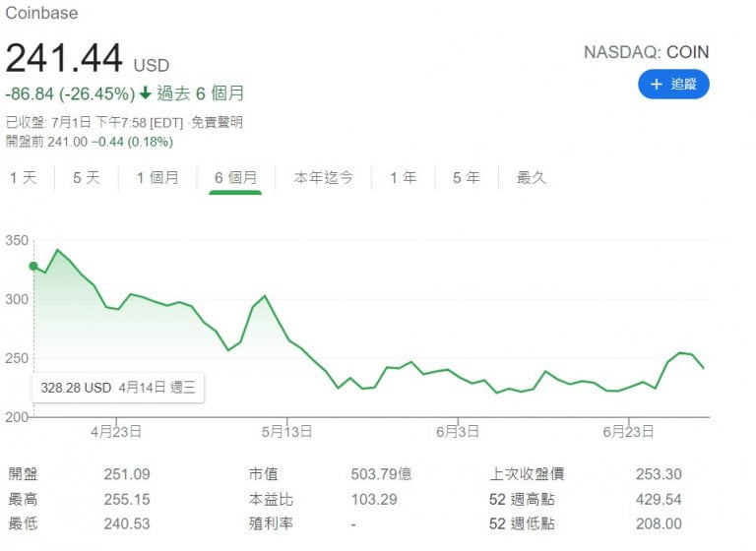Click the 開盤前 241.00 pre-market text

click(47, 142)
